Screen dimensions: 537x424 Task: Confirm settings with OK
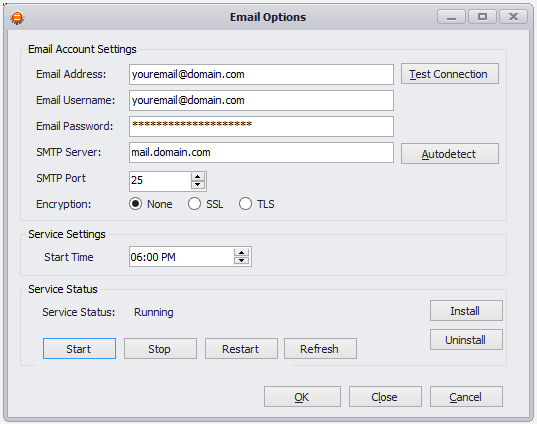pos(302,397)
